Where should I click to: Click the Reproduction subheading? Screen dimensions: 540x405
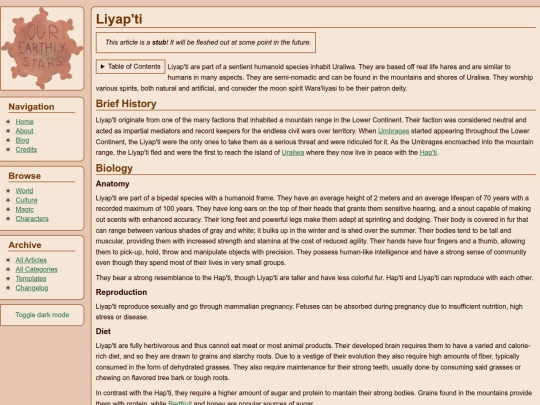(121, 292)
